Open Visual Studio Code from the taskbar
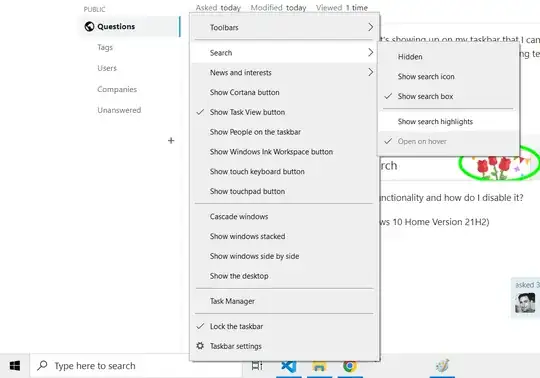The height and width of the screenshot is (378, 540). (x=289, y=367)
